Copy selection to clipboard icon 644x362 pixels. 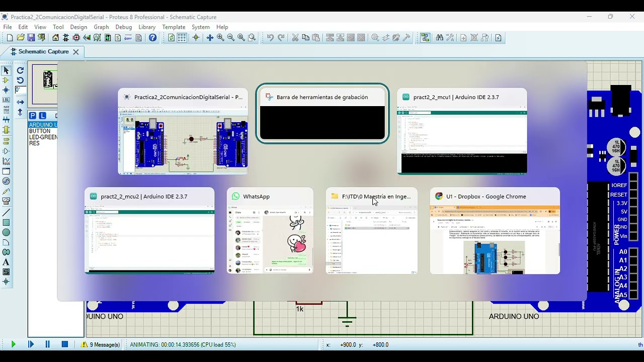(305, 38)
